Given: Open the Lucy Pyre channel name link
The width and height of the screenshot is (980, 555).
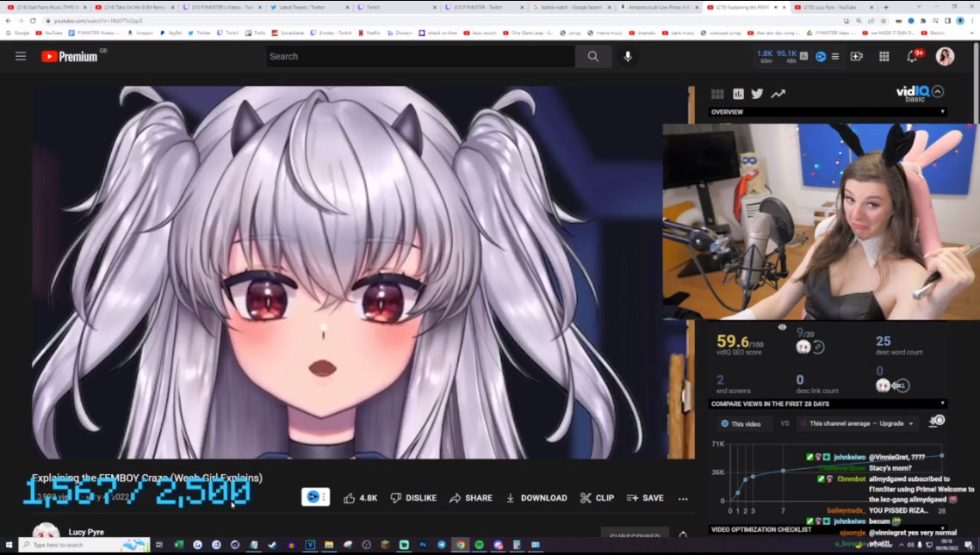Looking at the screenshot, I should pos(86,532).
